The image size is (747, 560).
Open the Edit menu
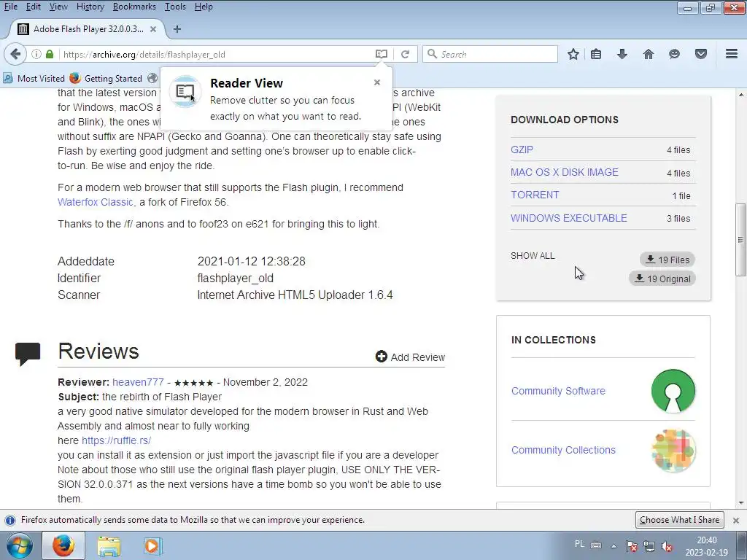[33, 7]
